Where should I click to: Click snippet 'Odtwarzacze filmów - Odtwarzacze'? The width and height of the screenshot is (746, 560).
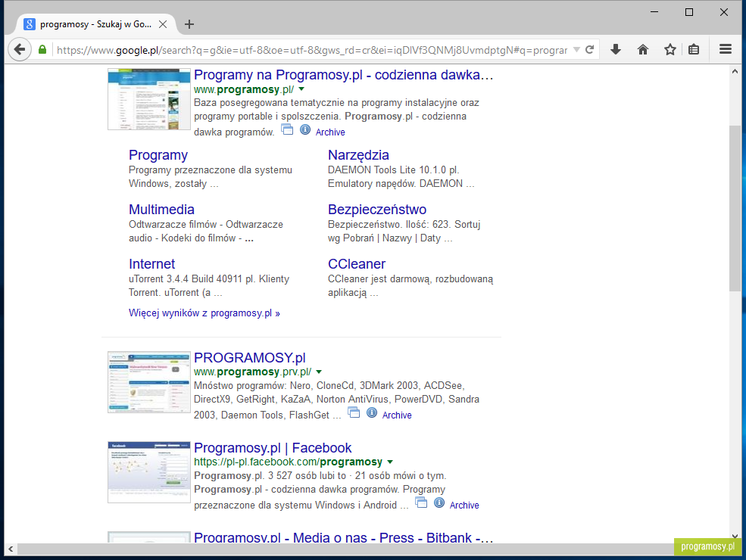tap(205, 225)
